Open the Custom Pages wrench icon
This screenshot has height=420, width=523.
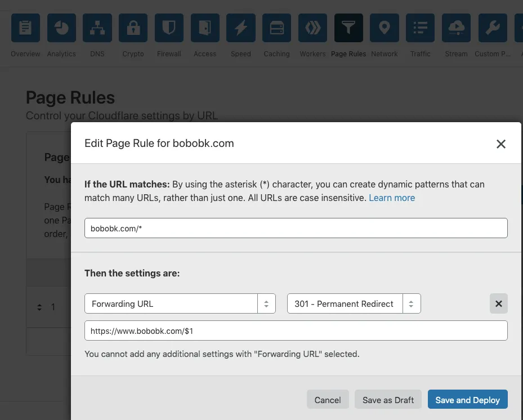(x=493, y=28)
